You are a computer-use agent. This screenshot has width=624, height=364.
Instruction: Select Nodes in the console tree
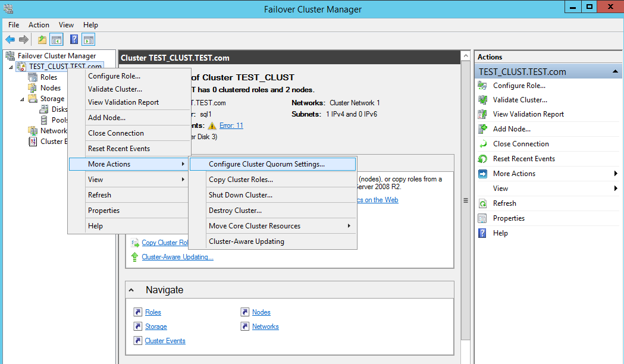[x=50, y=88]
